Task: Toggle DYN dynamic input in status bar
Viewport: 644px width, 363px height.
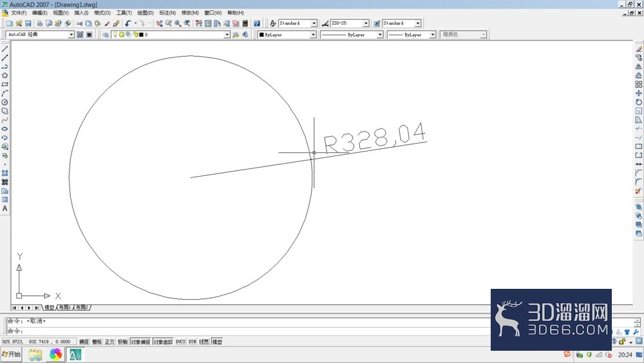Action: pyautogui.click(x=192, y=342)
